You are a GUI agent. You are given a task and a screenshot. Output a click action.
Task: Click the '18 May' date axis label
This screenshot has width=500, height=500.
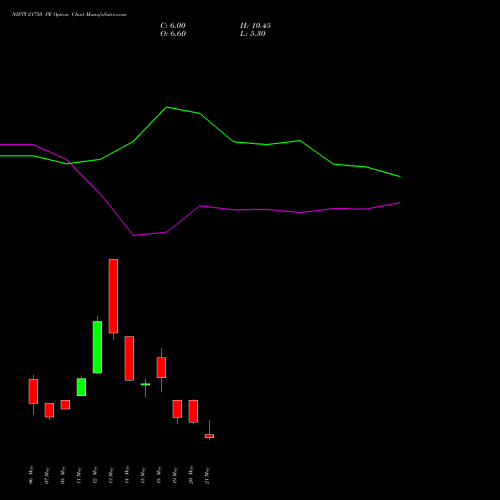click(159, 475)
